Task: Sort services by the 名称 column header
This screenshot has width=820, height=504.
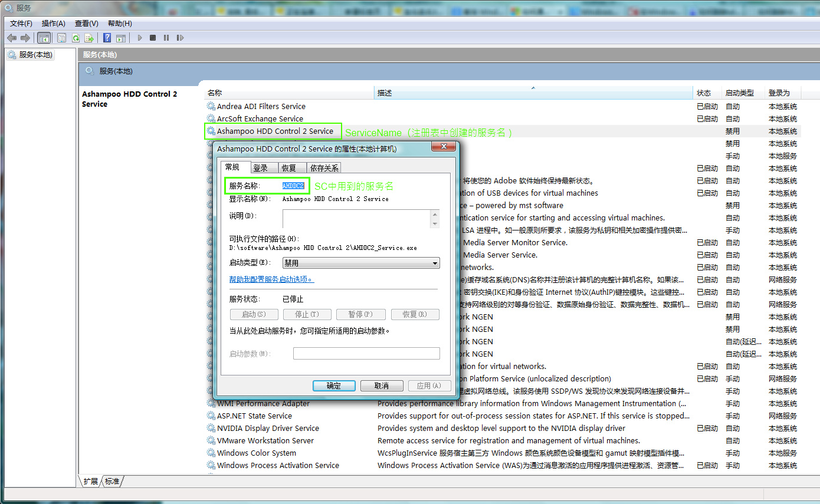Action: [289, 93]
